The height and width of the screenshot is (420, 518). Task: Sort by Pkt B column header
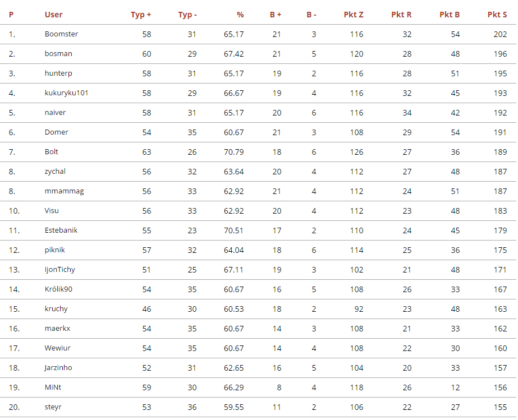[x=450, y=15]
